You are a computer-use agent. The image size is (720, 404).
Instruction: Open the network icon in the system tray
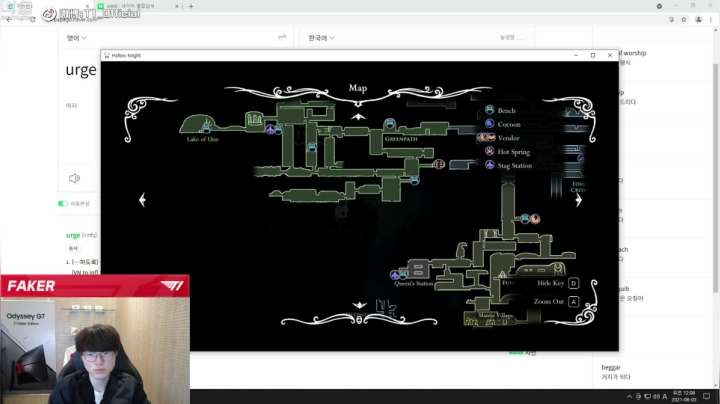point(647,397)
